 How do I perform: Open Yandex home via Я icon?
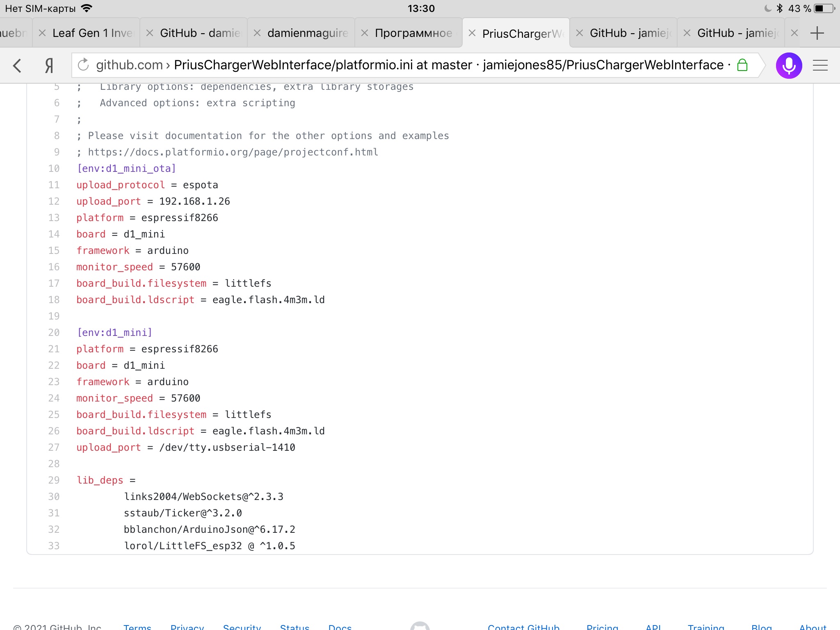[49, 66]
